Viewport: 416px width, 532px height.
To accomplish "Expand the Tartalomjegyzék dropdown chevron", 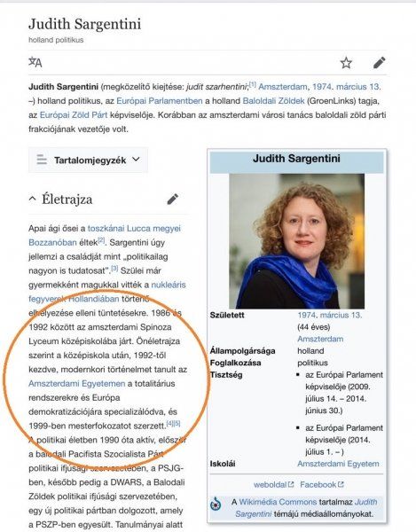I will [x=136, y=159].
